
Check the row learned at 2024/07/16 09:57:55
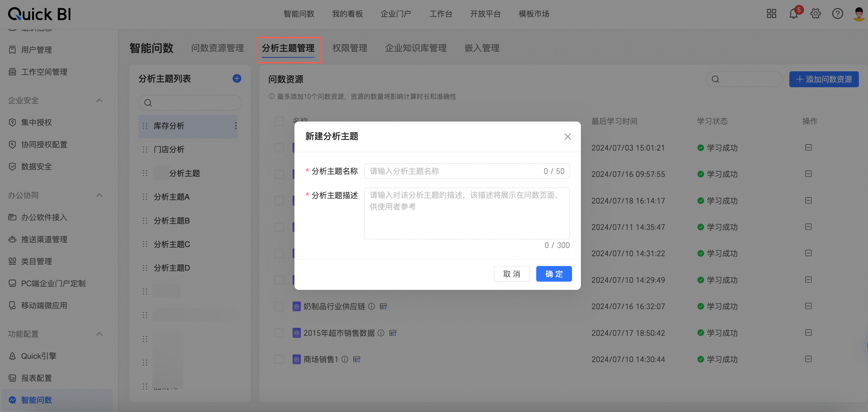coord(279,174)
